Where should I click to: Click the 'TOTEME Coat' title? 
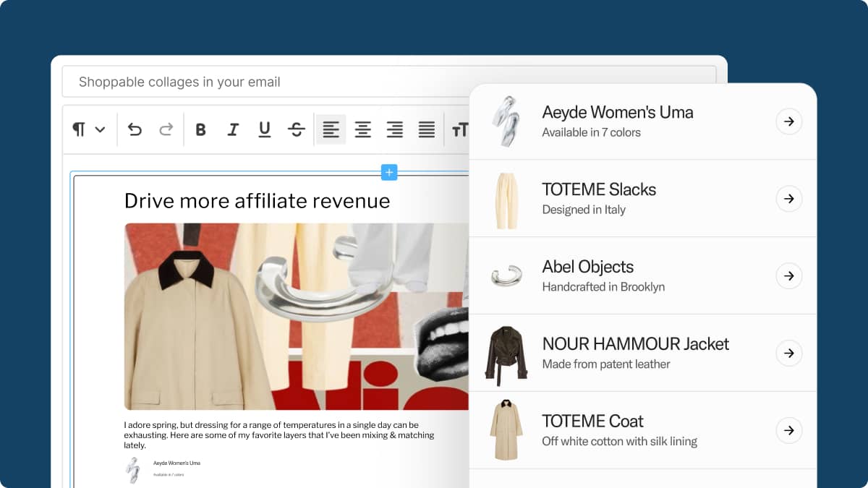(x=592, y=421)
